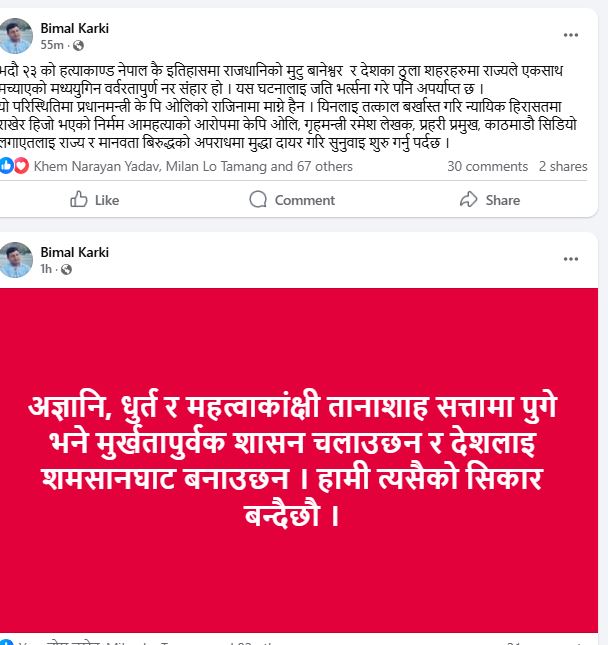Open three-dot options menu on 1h post
This screenshot has width=608, height=645.
(x=571, y=259)
